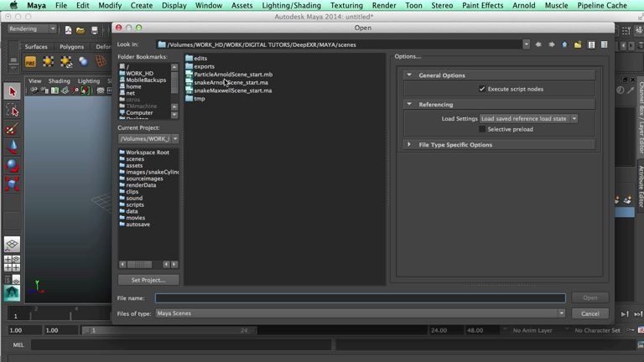Image resolution: width=644 pixels, height=362 pixels.
Task: Click the time range slider bar
Action: click(169, 330)
